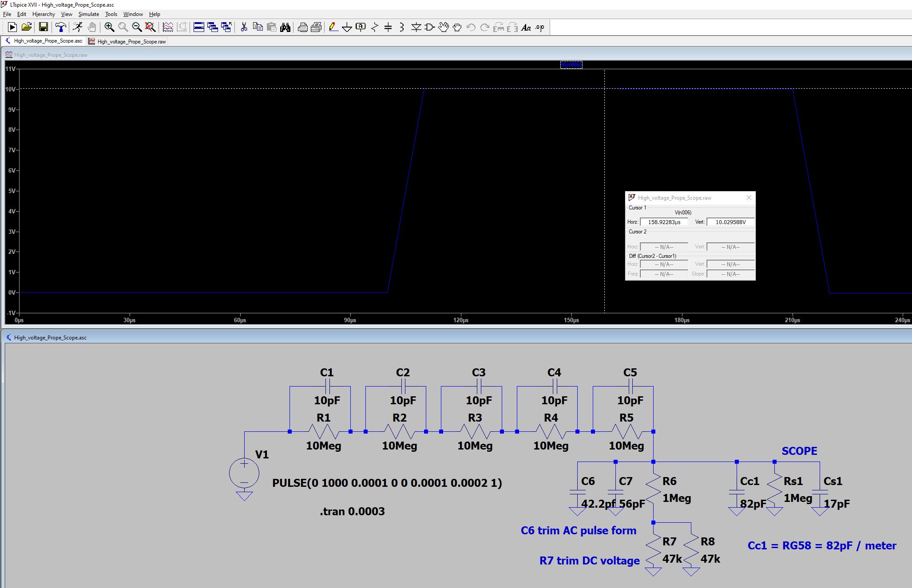Select the Wire drawing tool

[333, 27]
